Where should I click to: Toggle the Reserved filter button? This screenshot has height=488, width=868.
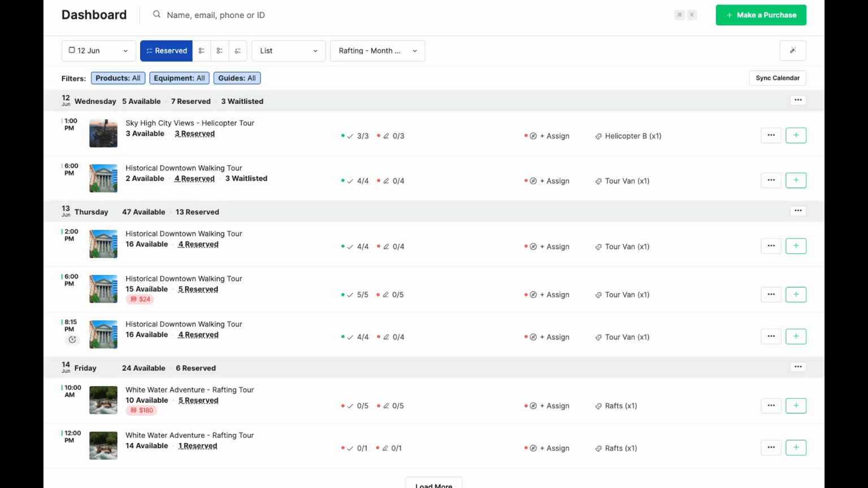(166, 50)
